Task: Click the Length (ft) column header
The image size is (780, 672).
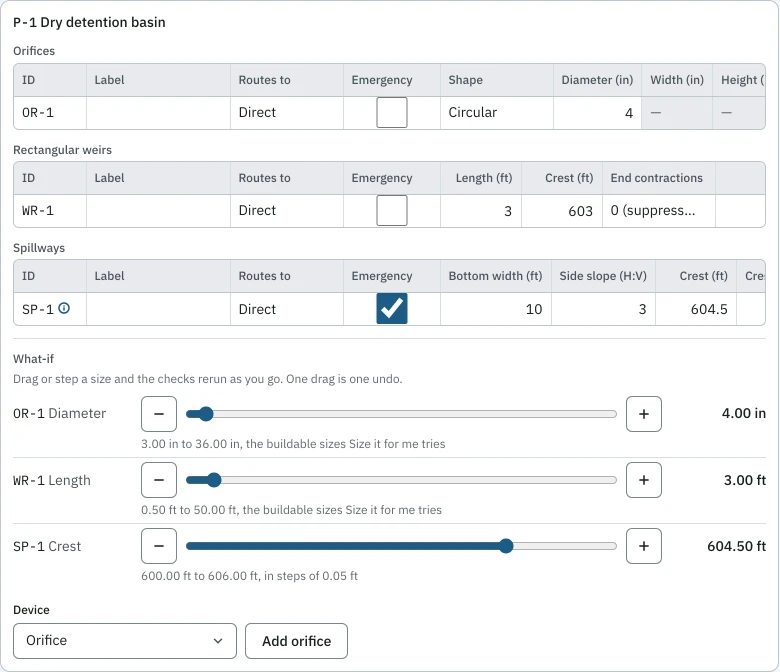Action: pyautogui.click(x=481, y=178)
